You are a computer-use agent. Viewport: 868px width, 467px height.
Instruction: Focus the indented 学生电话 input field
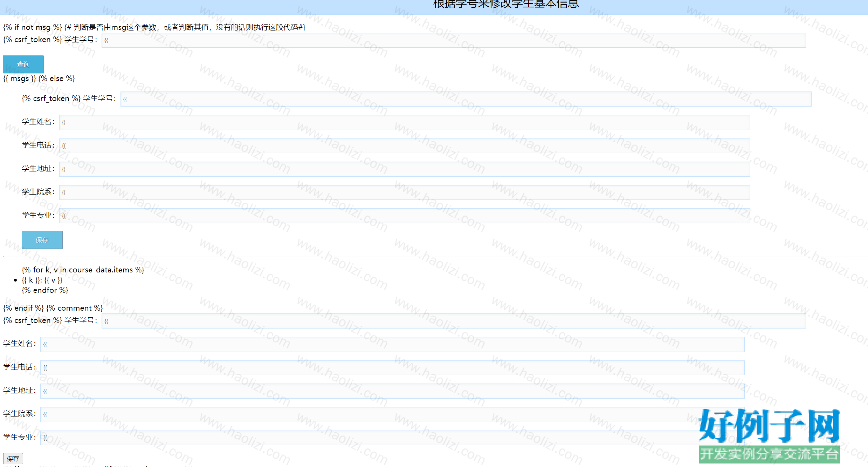pos(405,146)
